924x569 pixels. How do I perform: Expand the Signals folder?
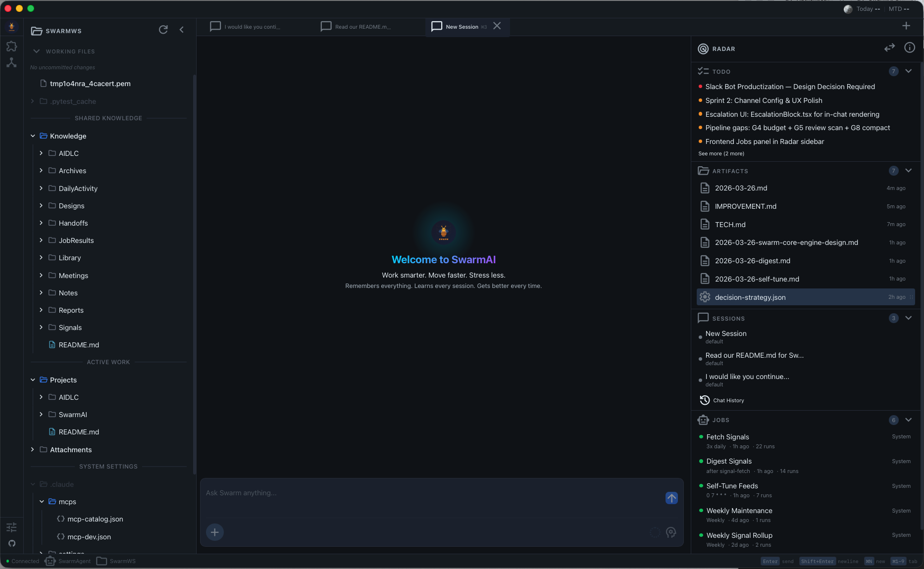pyautogui.click(x=41, y=327)
